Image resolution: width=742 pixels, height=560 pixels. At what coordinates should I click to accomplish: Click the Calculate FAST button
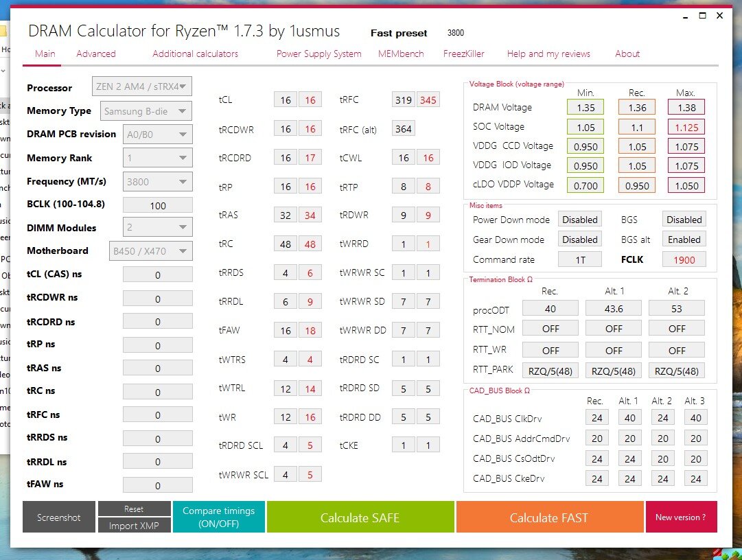(549, 517)
